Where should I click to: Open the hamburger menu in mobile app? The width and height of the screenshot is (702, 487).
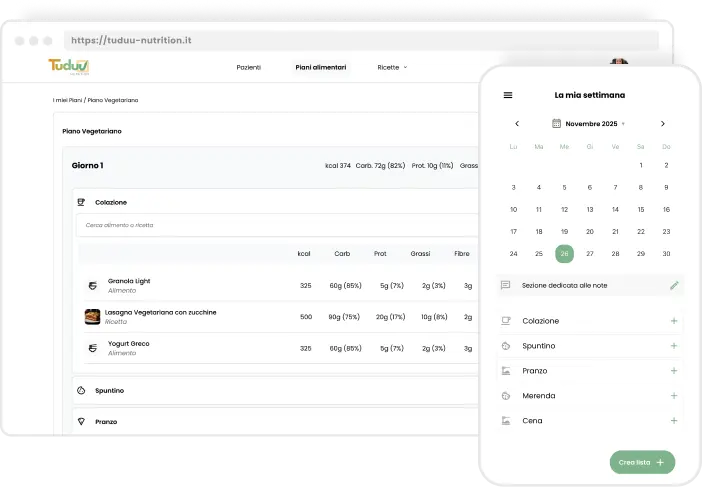click(508, 95)
